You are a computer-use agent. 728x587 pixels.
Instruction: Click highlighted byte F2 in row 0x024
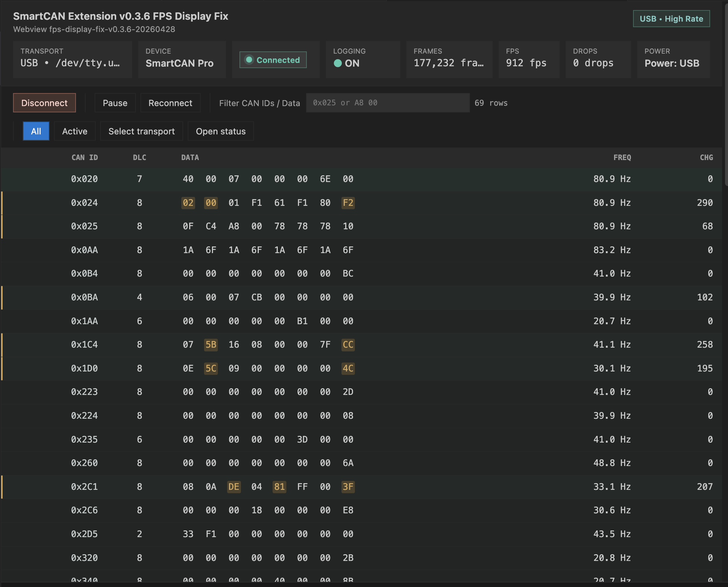348,203
